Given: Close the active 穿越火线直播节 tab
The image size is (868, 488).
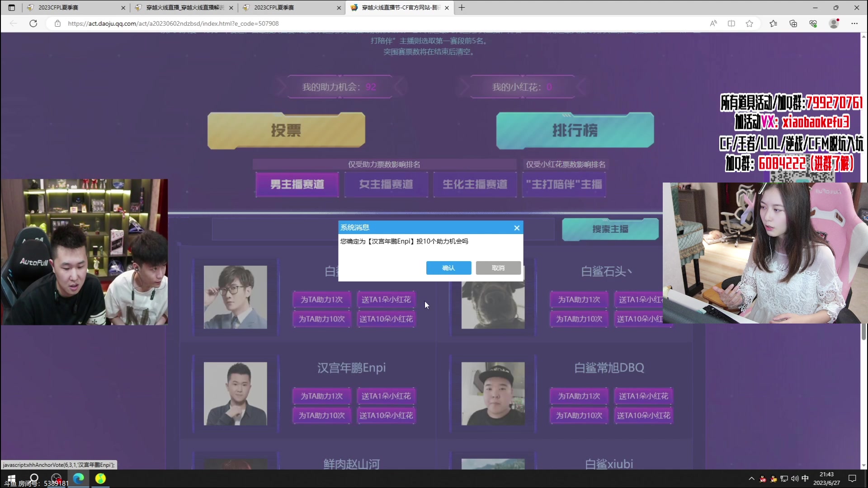Looking at the screenshot, I should click(x=447, y=8).
